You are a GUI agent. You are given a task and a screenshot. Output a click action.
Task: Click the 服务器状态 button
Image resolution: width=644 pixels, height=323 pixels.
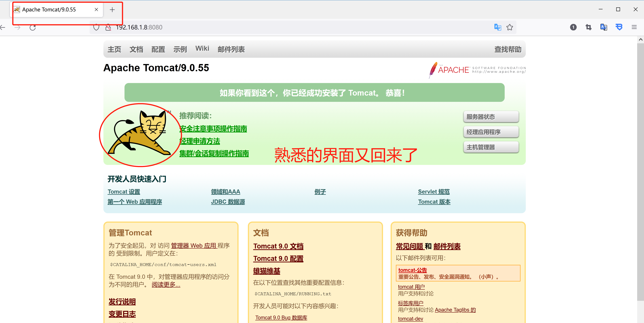491,117
